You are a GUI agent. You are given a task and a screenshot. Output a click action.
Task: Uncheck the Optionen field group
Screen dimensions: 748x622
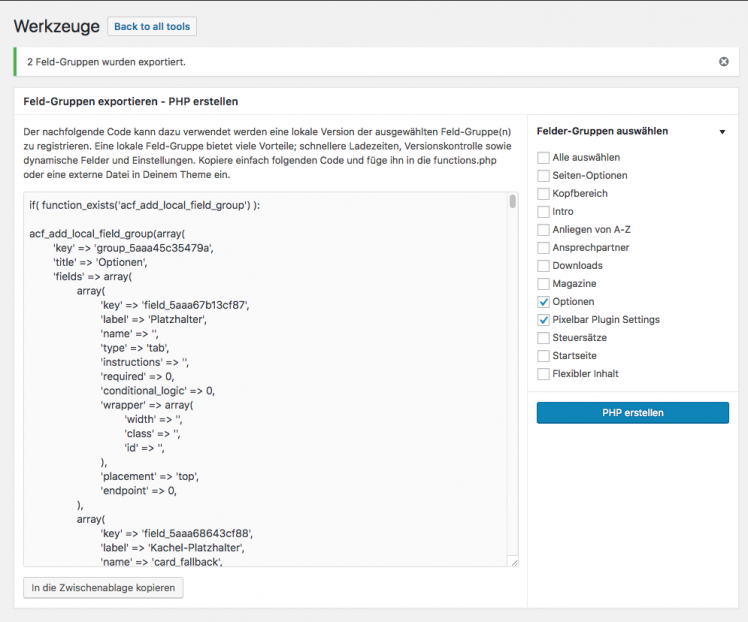pyautogui.click(x=543, y=302)
